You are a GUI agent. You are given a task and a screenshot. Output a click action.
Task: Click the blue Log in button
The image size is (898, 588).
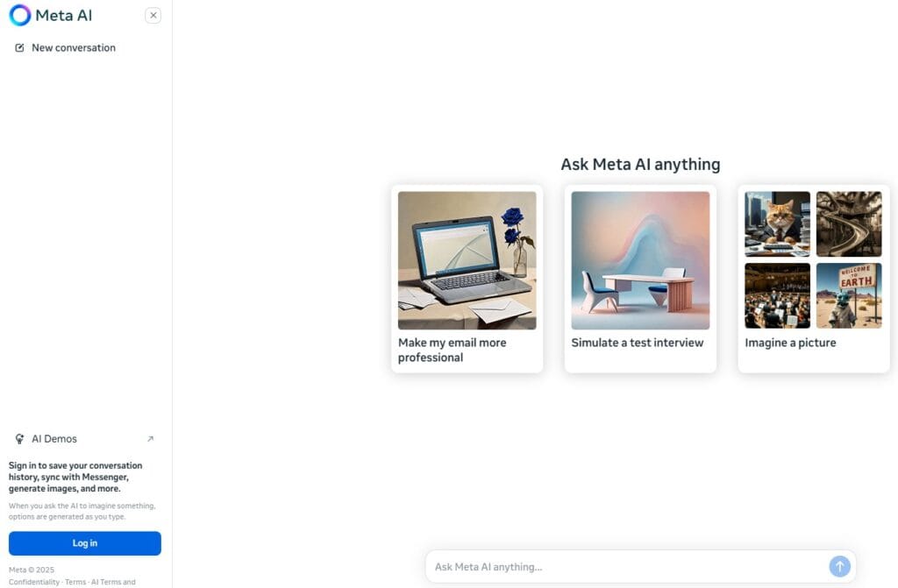pyautogui.click(x=85, y=543)
